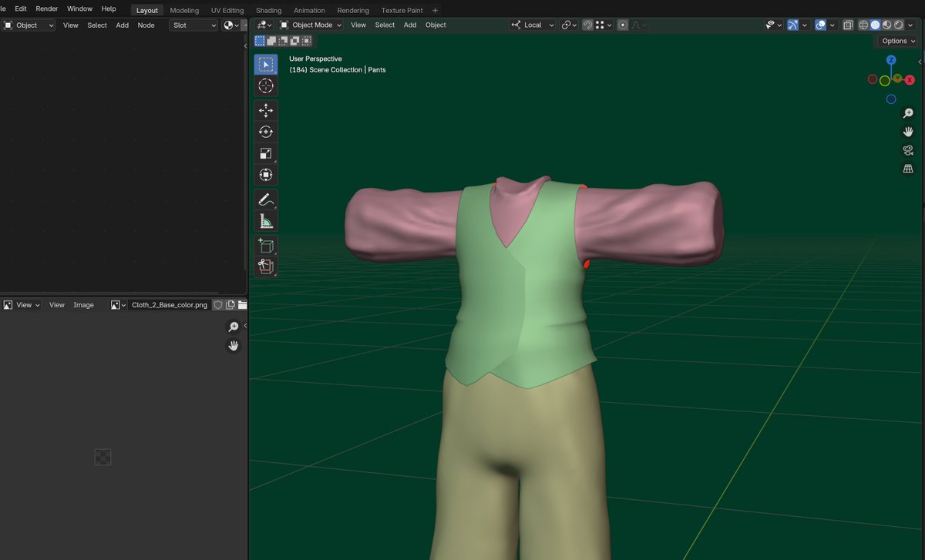Open the Window menu
The image size is (925, 560).
pyautogui.click(x=79, y=8)
